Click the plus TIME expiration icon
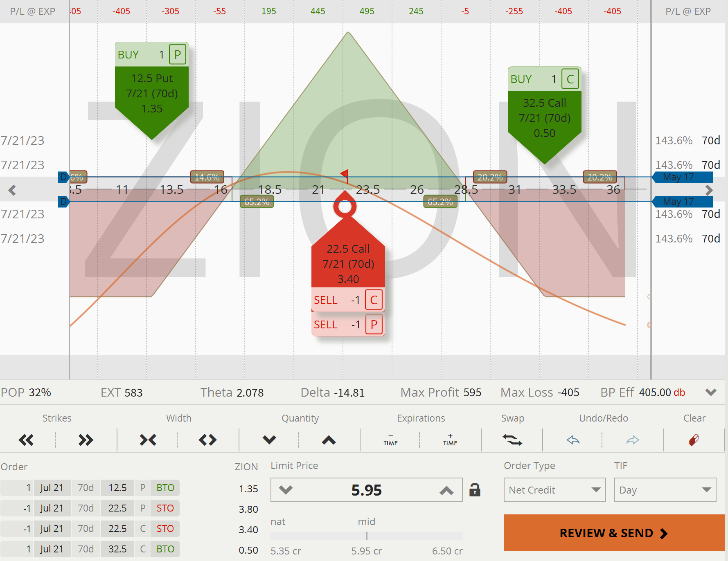This screenshot has height=561, width=728. click(x=450, y=440)
